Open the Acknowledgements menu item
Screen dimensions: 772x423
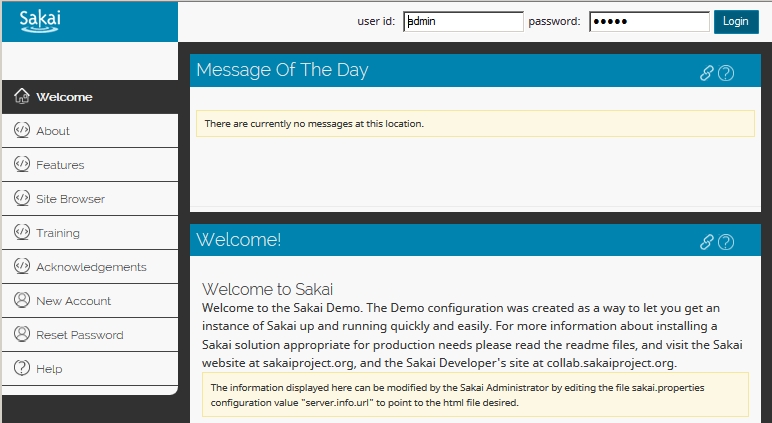(x=91, y=267)
